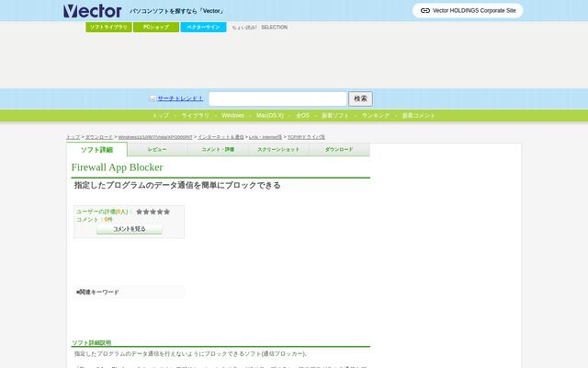Click the ソフト詳細説明 section heading
Image resolution: width=588 pixels, height=368 pixels.
coord(91,342)
